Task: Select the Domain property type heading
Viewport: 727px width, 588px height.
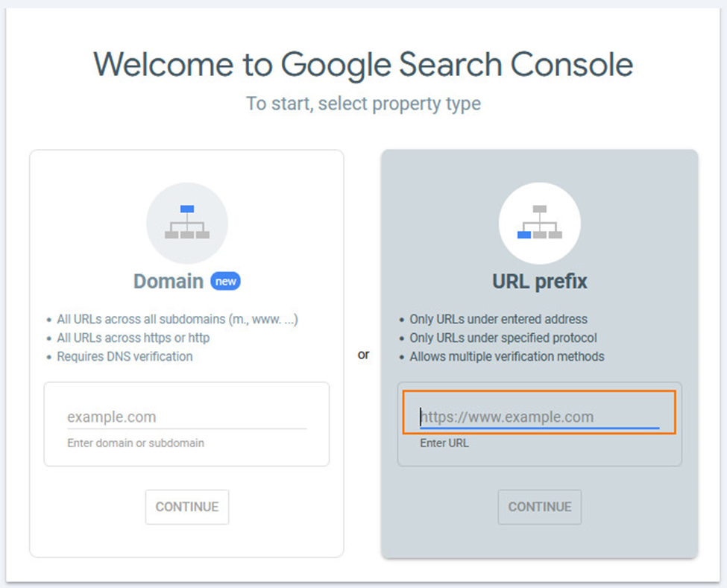Action: tap(169, 281)
